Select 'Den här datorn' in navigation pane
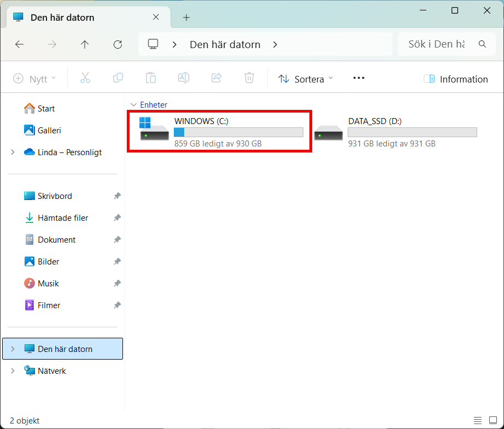The height and width of the screenshot is (429, 504). coord(63,349)
